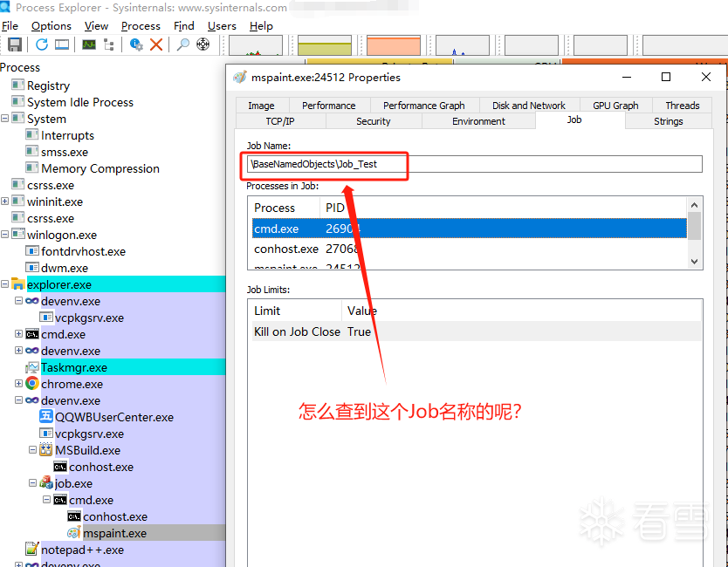
Task: Maximize the mspaint.exe Properties dialog
Action: [666, 77]
